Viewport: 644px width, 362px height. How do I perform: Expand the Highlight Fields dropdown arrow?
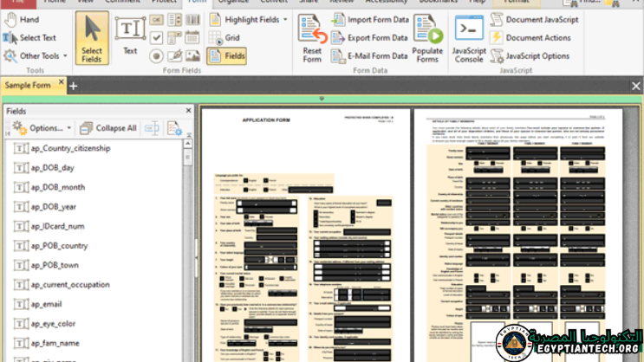[285, 19]
